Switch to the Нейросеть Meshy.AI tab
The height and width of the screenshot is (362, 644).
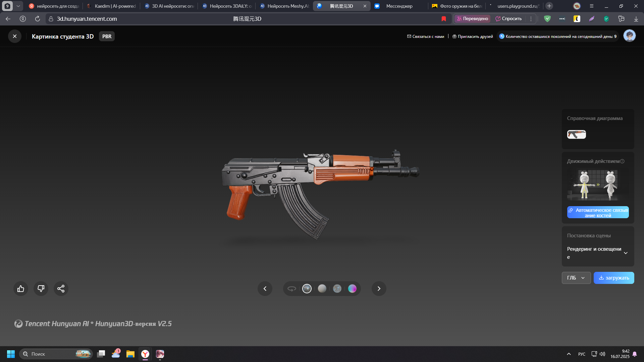(x=284, y=6)
